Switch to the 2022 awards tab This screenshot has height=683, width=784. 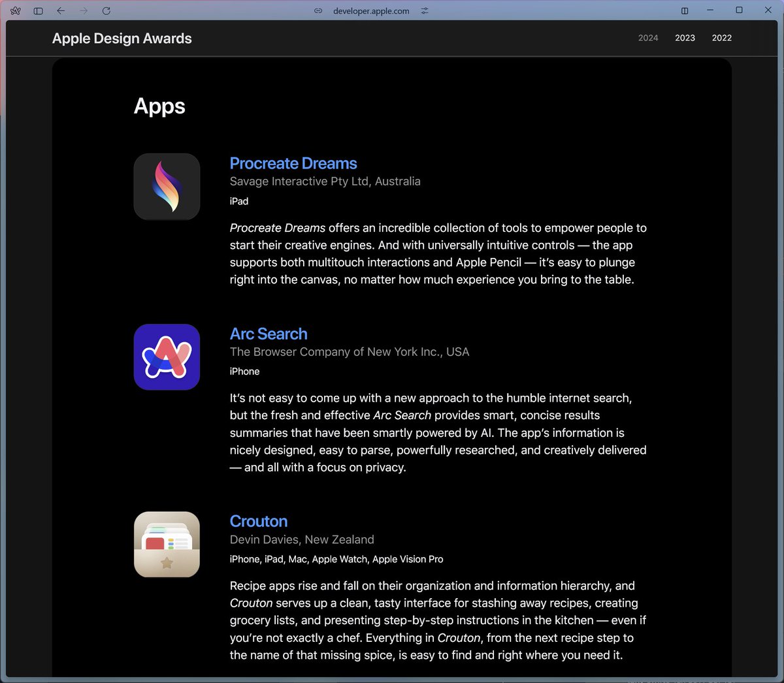(x=722, y=38)
